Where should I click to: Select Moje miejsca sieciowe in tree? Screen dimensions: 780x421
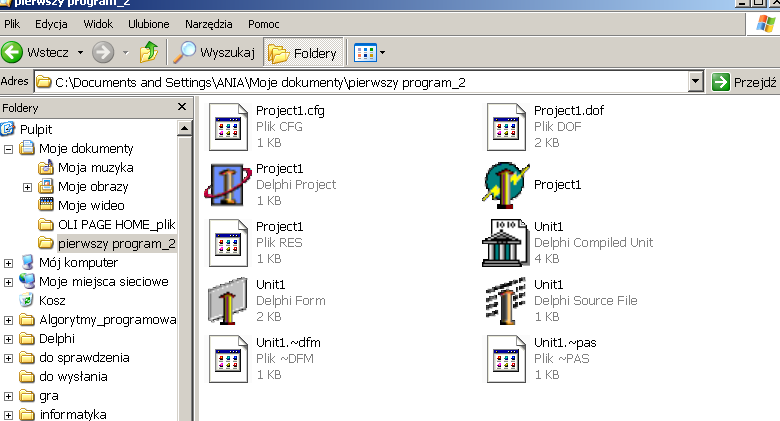103,281
